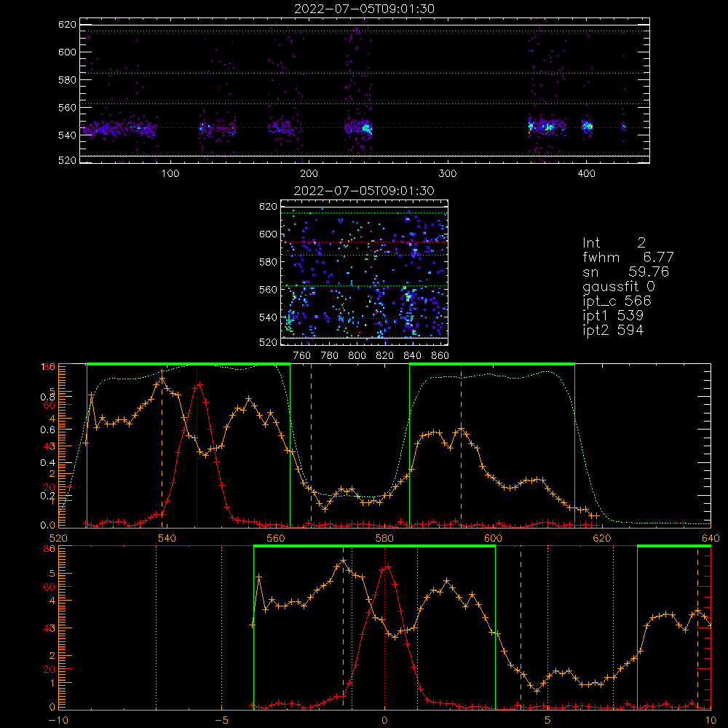The height and width of the screenshot is (728, 728).
Task: Click x-axis label 5 in bottom plot
Action: [x=547, y=721]
